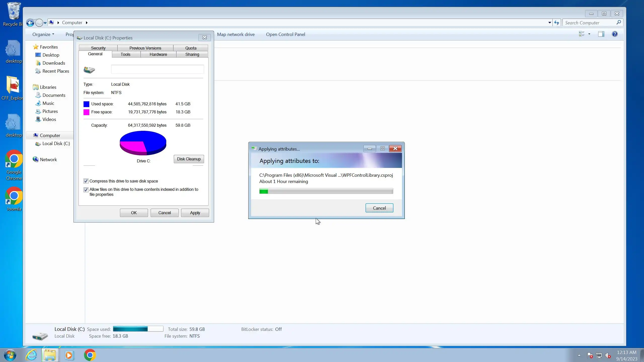Toggle the preview pane icon
Image resolution: width=644 pixels, height=362 pixels.
click(x=601, y=34)
